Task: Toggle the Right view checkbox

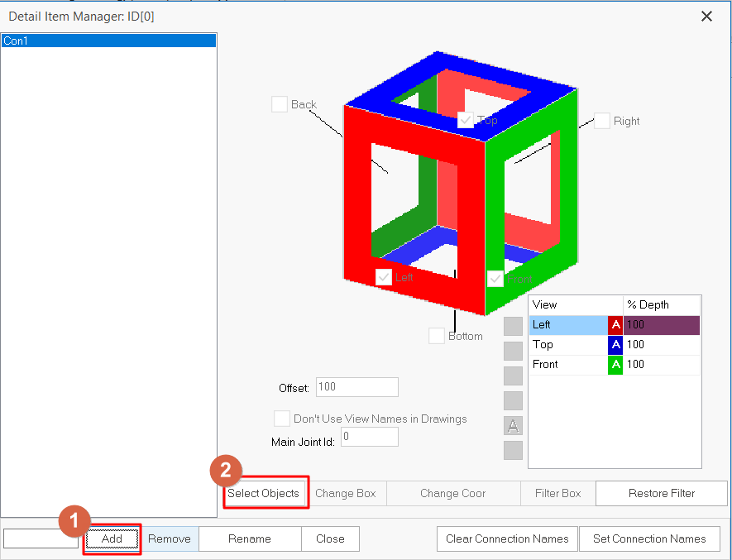Action: tap(601, 121)
